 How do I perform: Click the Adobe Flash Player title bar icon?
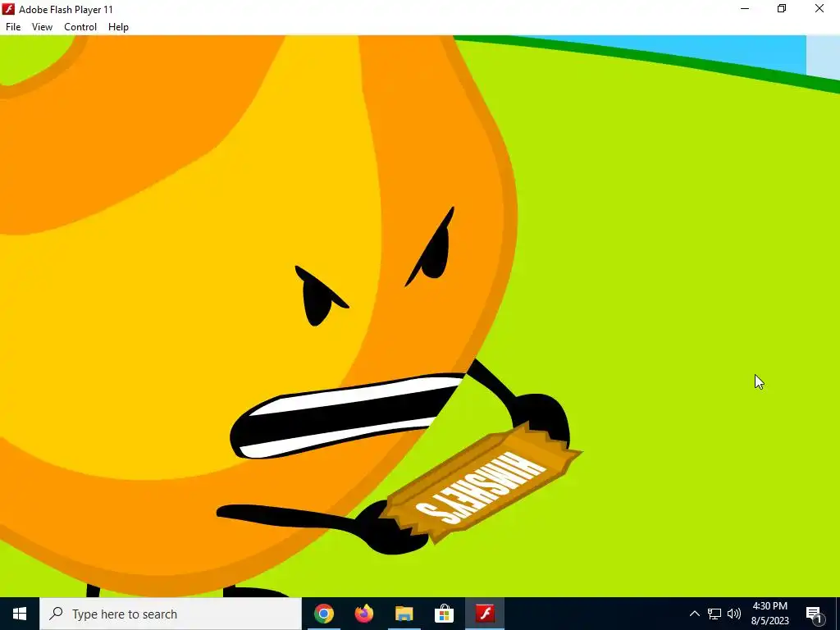click(8, 9)
